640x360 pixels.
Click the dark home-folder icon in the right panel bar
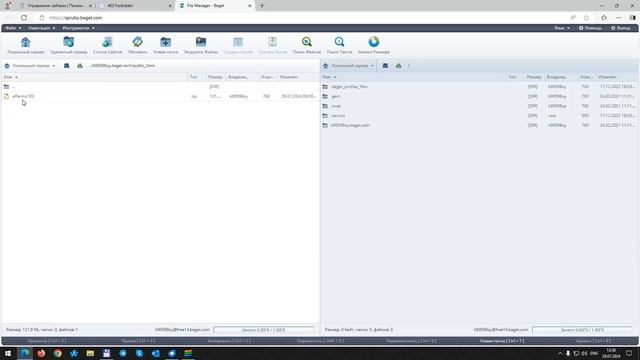point(385,66)
